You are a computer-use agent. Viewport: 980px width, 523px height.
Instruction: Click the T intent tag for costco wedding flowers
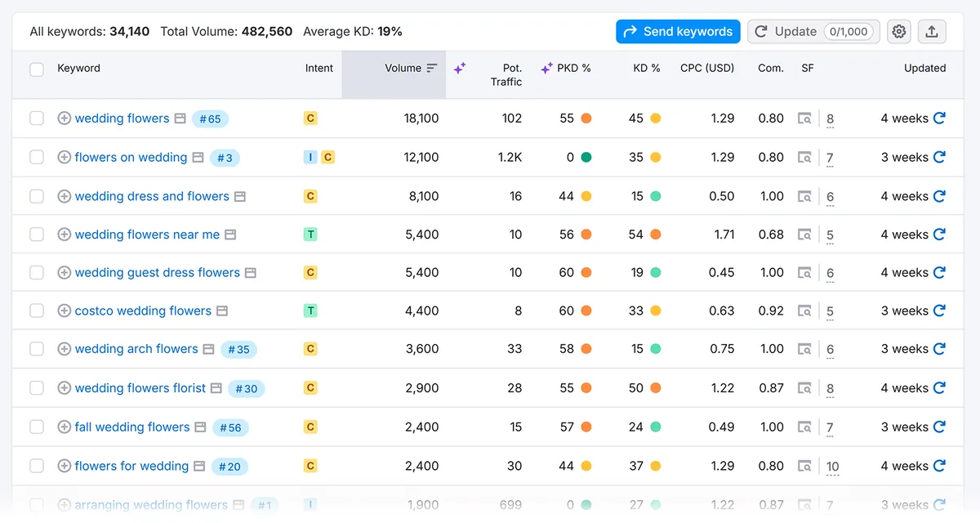click(x=310, y=311)
